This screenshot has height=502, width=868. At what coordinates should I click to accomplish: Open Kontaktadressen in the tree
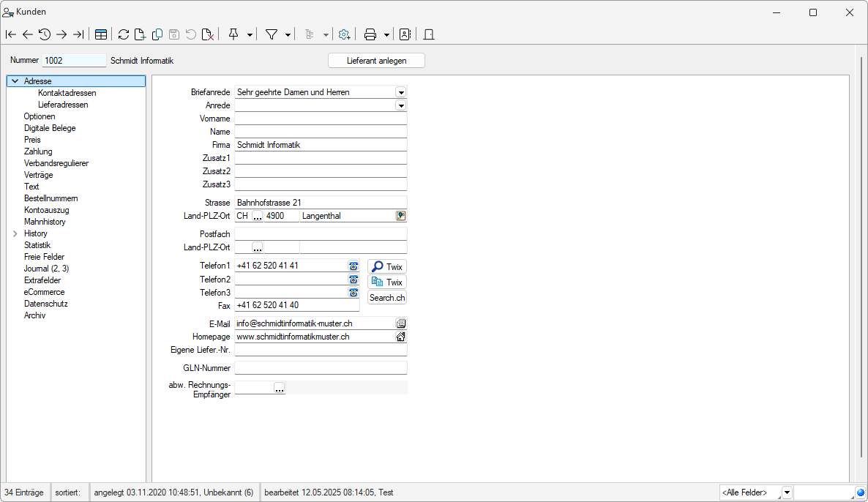click(x=67, y=93)
